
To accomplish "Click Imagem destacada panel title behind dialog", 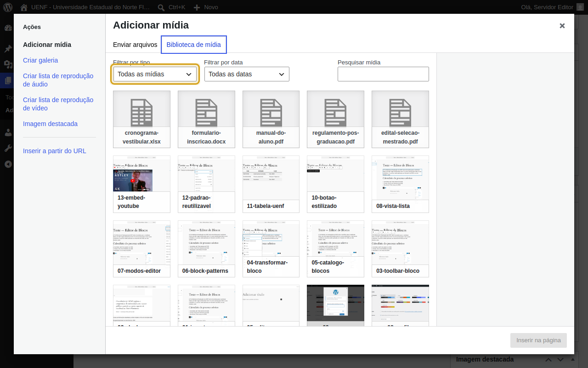I will click(485, 360).
